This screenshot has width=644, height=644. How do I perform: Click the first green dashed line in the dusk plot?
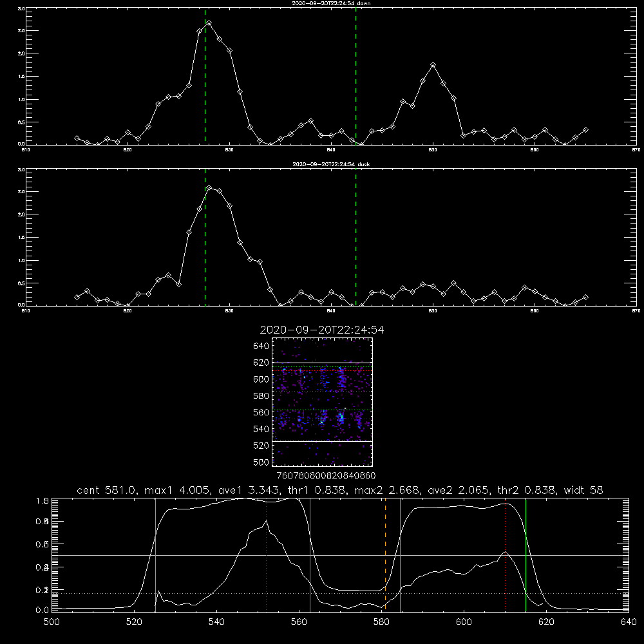click(205, 238)
